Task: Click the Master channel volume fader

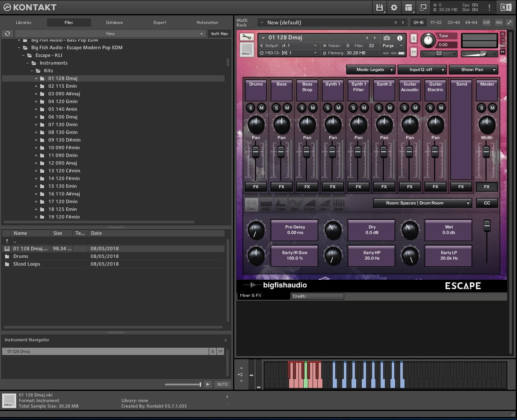Action: 486,151
